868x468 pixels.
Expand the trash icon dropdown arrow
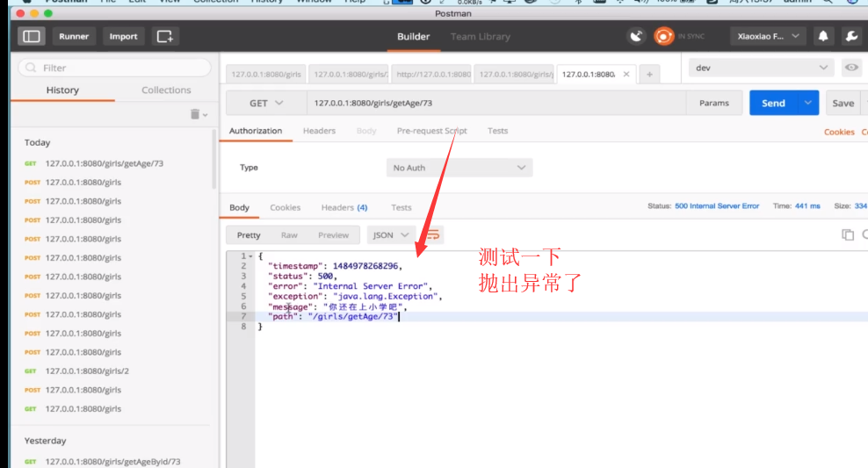pos(206,115)
